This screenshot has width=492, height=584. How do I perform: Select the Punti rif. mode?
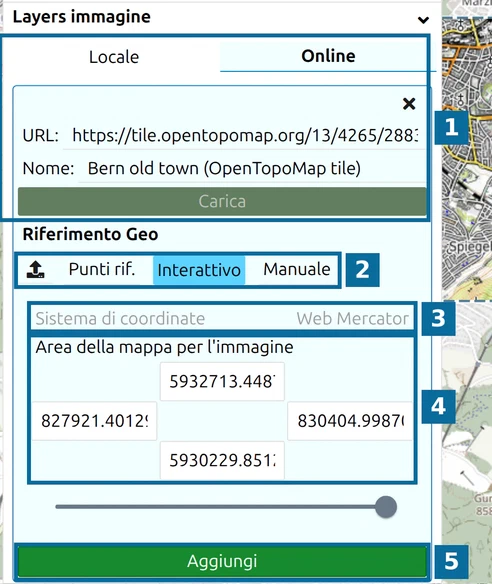click(102, 269)
